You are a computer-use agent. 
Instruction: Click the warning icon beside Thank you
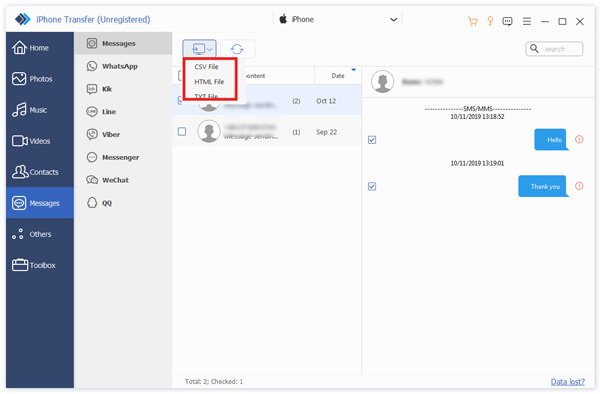coord(579,186)
